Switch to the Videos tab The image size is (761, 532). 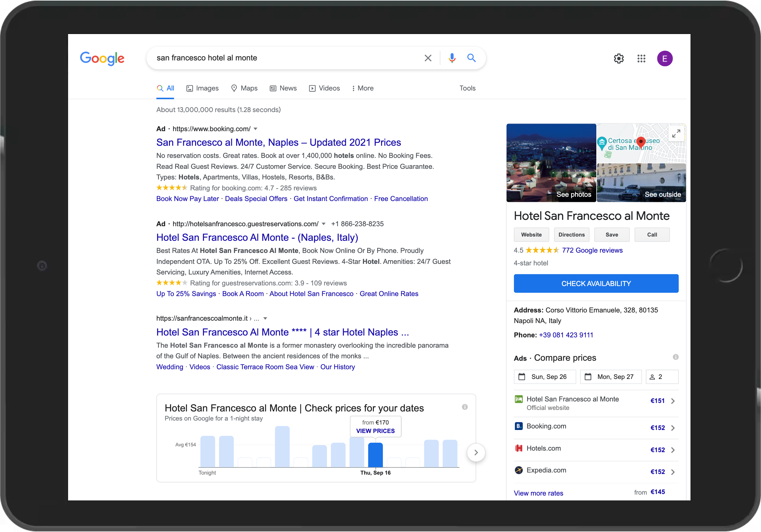point(324,88)
